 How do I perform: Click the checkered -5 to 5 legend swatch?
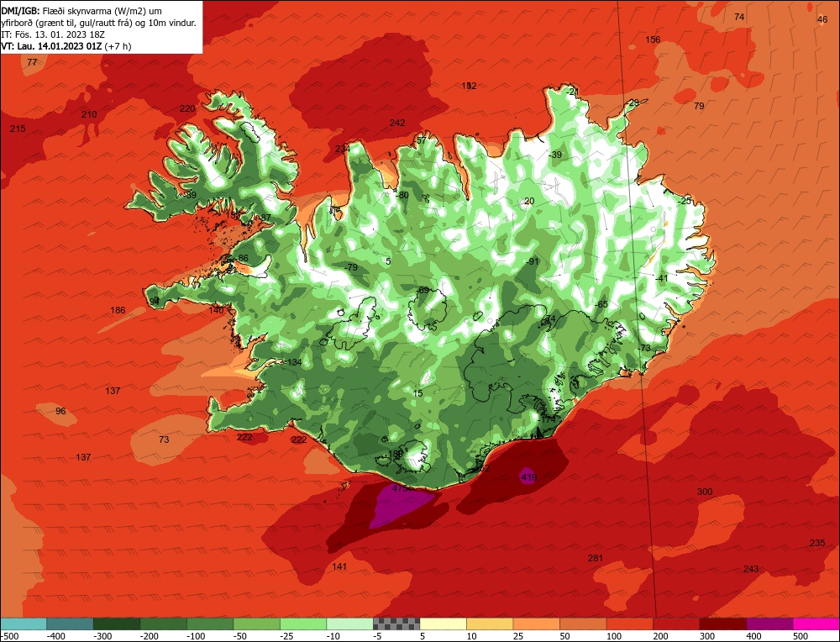tap(396, 624)
